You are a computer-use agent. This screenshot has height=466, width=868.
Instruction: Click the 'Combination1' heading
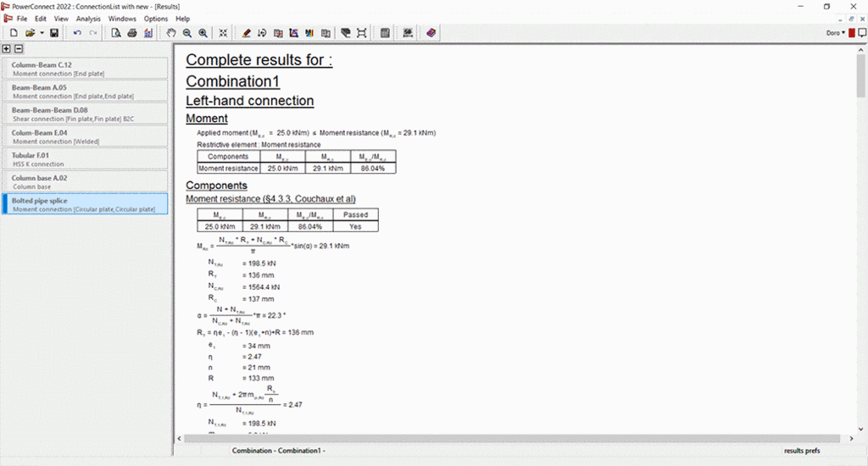(x=232, y=81)
